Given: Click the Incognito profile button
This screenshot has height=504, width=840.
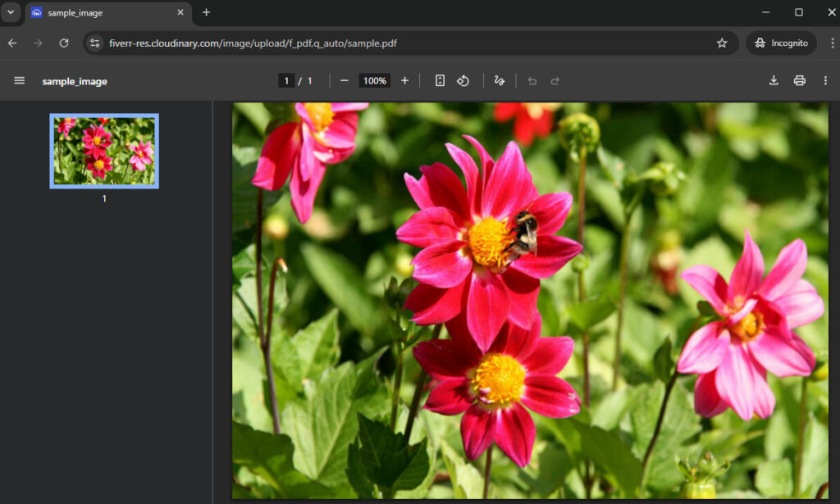Looking at the screenshot, I should (x=781, y=43).
